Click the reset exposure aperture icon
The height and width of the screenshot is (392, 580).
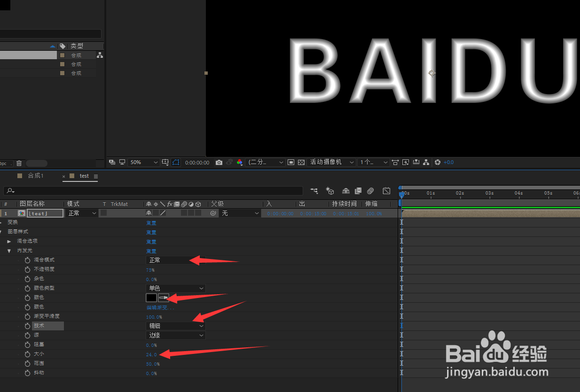point(438,162)
